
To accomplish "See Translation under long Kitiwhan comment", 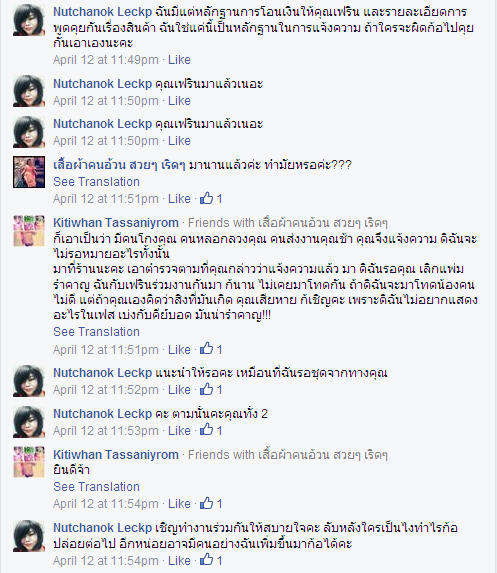I will tap(96, 331).
